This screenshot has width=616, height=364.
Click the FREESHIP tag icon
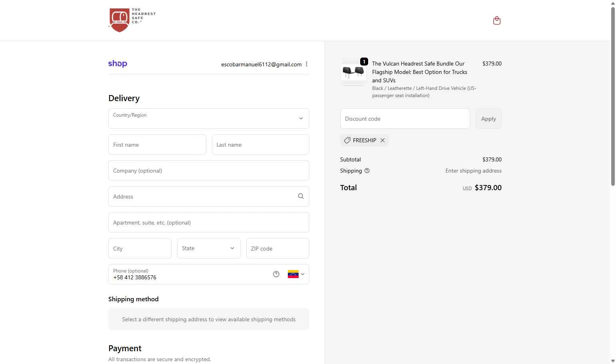click(x=347, y=140)
